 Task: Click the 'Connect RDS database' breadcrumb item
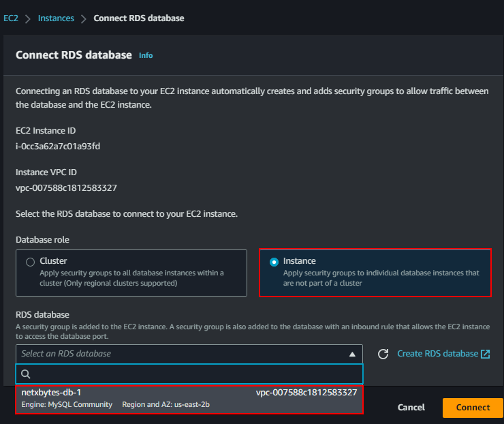coord(138,18)
